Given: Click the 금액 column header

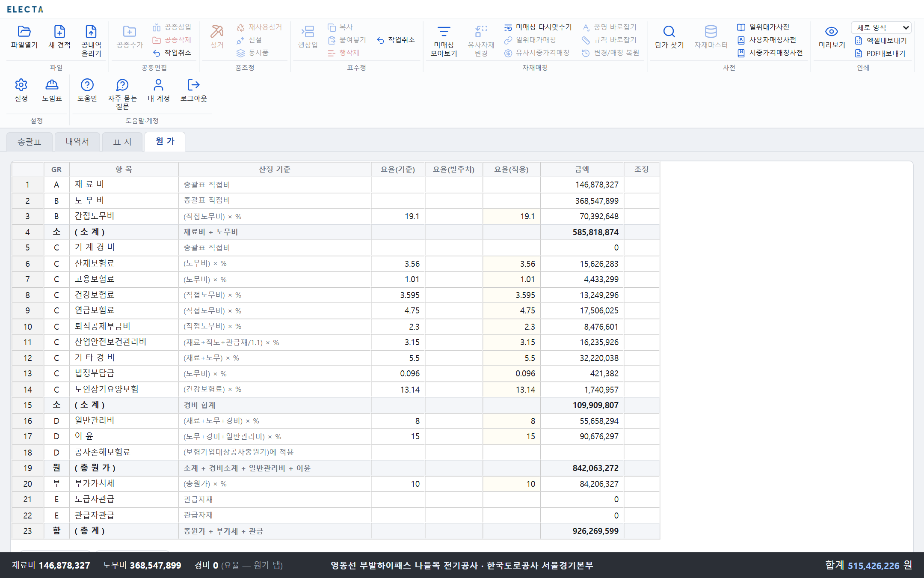Looking at the screenshot, I should pos(582,170).
